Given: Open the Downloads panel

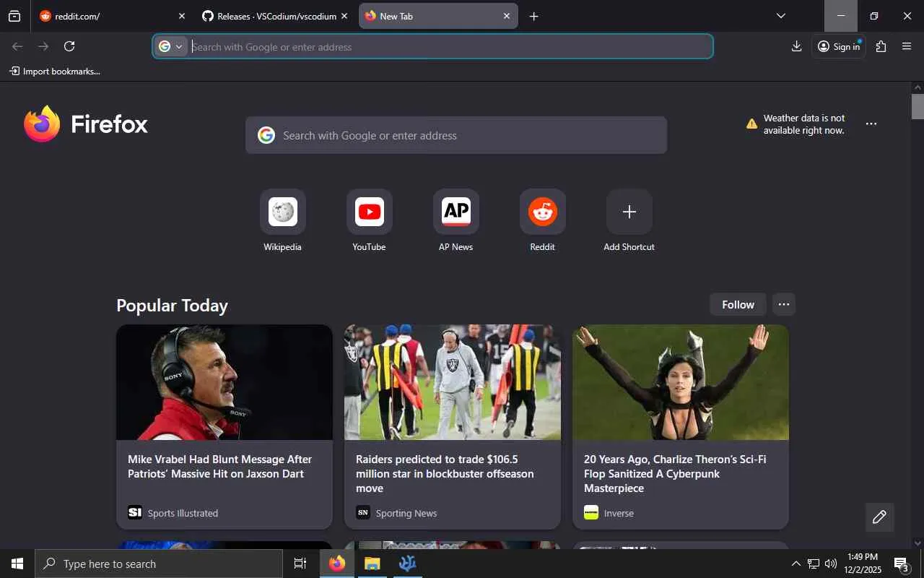Looking at the screenshot, I should 797,46.
